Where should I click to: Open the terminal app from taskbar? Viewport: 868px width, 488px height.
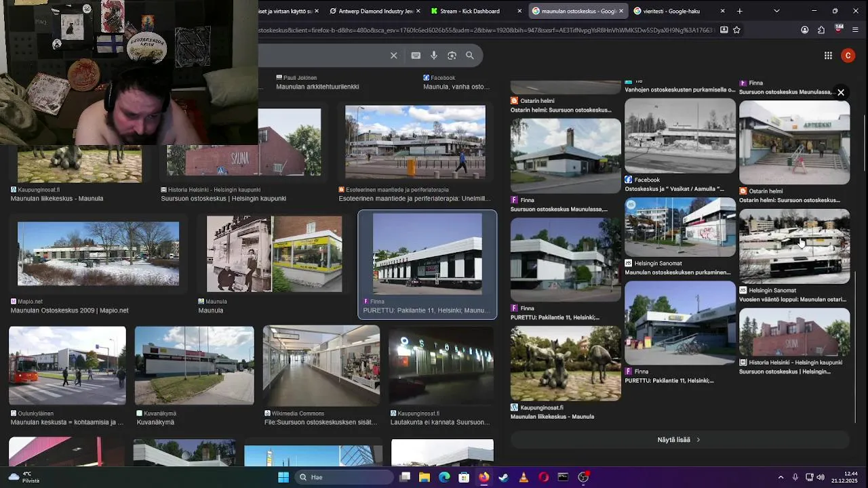point(563,477)
